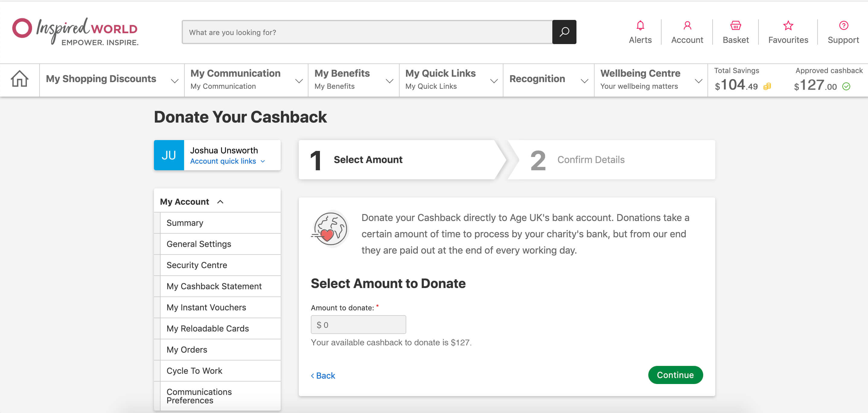This screenshot has height=413, width=868.
Task: Select Security Centre in sidebar
Action: coord(197,265)
